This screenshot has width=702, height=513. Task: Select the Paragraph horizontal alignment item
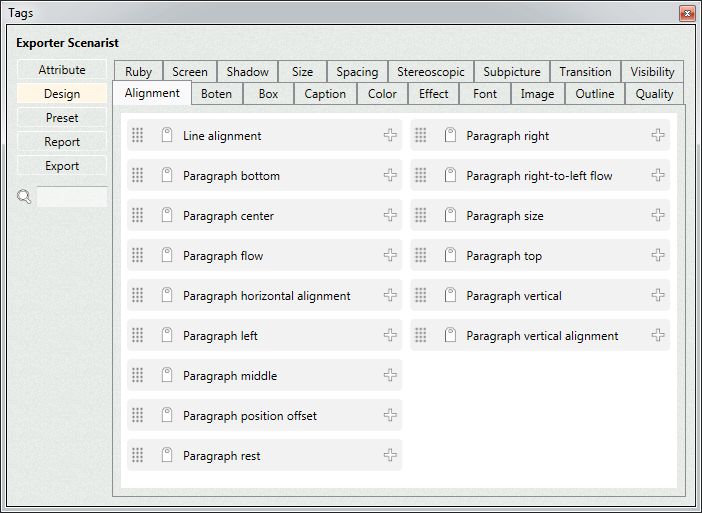(x=265, y=295)
